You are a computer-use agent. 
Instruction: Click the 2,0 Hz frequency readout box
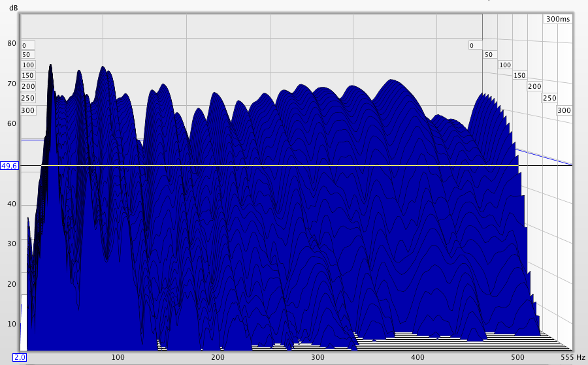(20, 357)
